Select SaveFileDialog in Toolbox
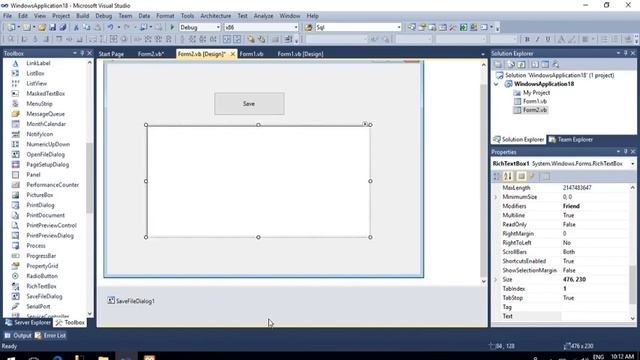The image size is (640, 360). [x=44, y=296]
